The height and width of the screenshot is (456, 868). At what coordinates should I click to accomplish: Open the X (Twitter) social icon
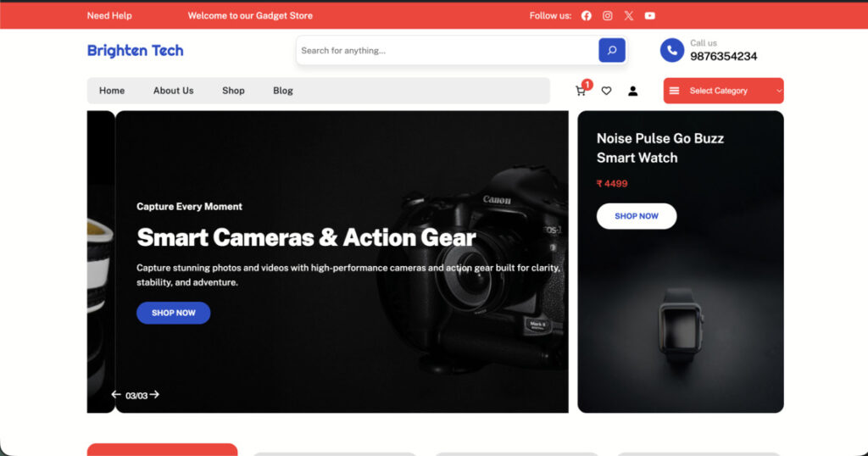(x=628, y=15)
